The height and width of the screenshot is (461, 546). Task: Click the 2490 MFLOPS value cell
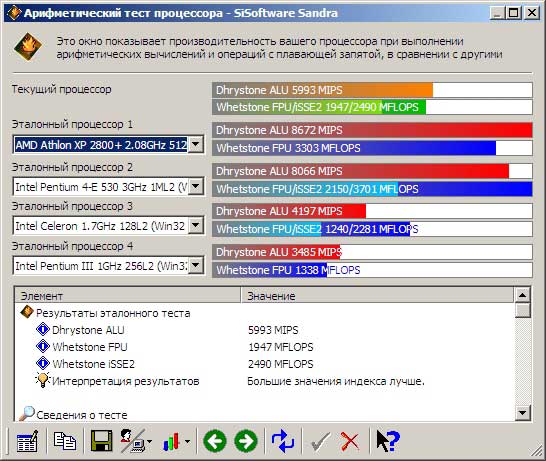(x=281, y=364)
